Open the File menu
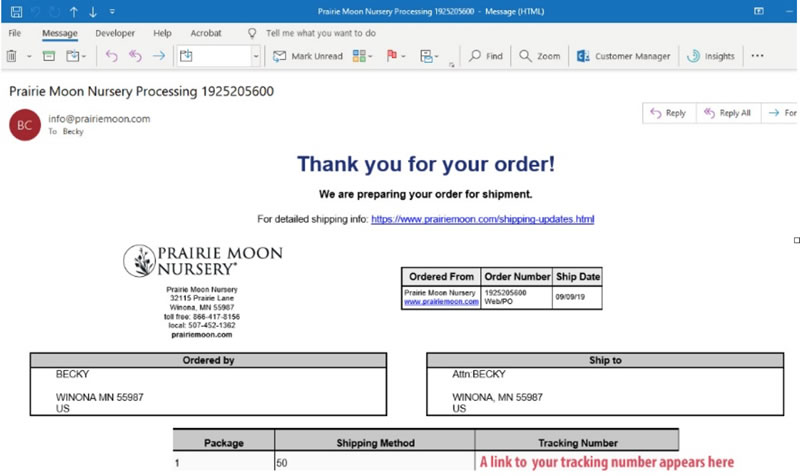This screenshot has width=800, height=476. pos(15,33)
